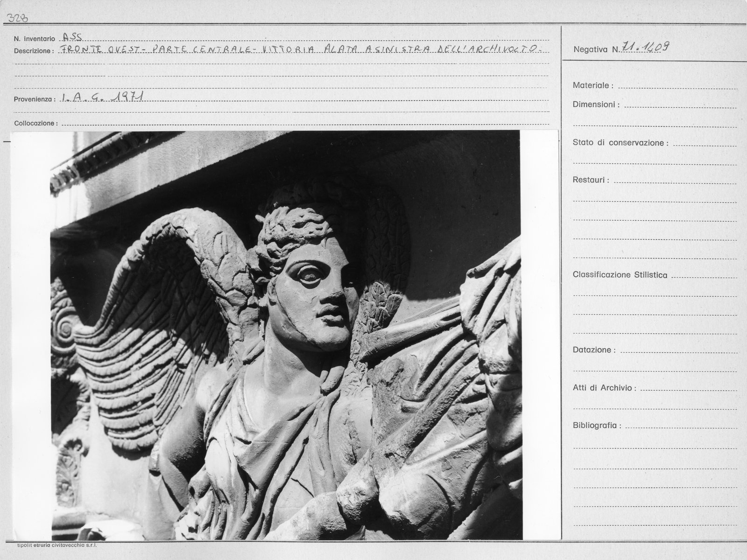The height and width of the screenshot is (560, 747).
Task: Click the 'Stato di conservazione :' label
Action: (x=620, y=143)
